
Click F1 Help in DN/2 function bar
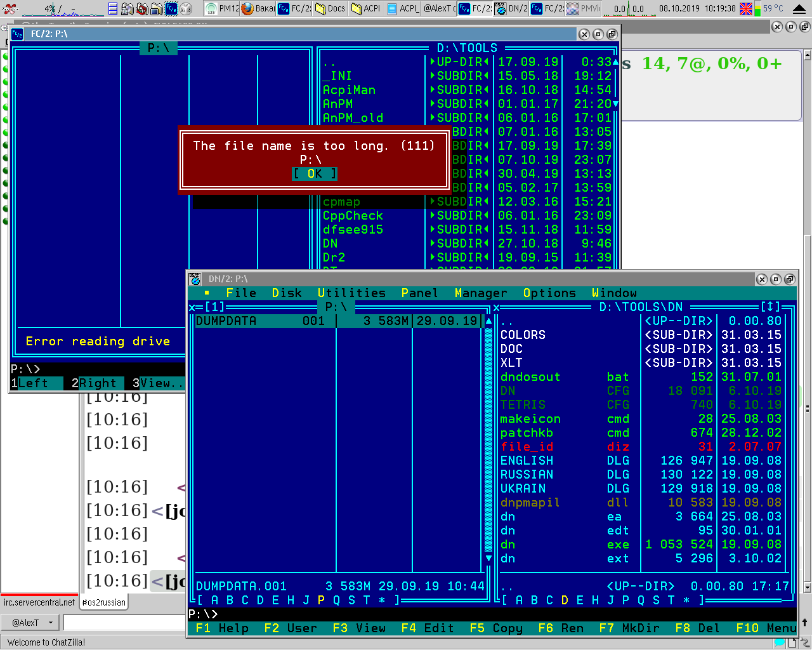coord(222,628)
